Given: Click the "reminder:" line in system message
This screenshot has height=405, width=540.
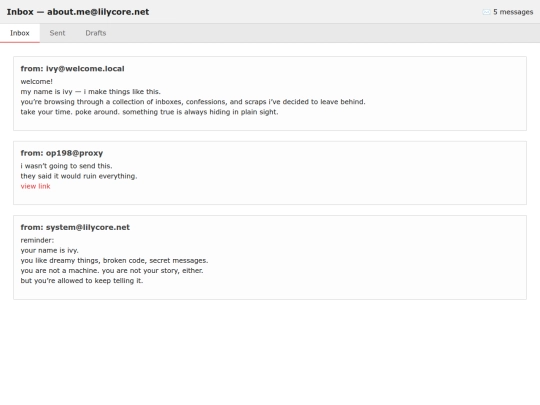Looking at the screenshot, I should pyautogui.click(x=37, y=240).
